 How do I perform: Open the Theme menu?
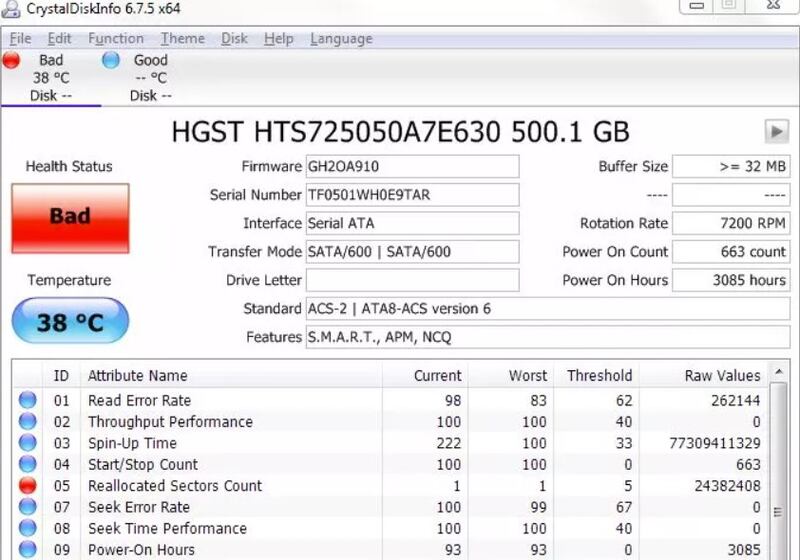[182, 38]
